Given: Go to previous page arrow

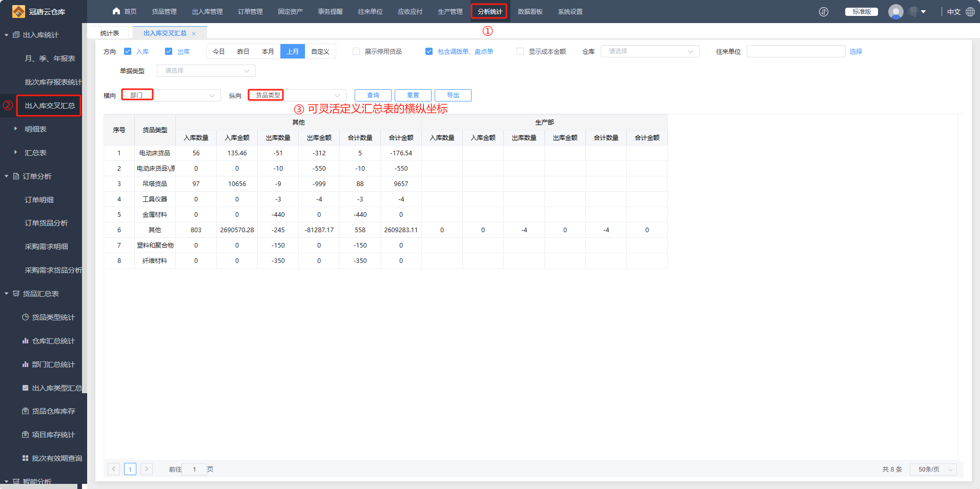Looking at the screenshot, I should 114,468.
